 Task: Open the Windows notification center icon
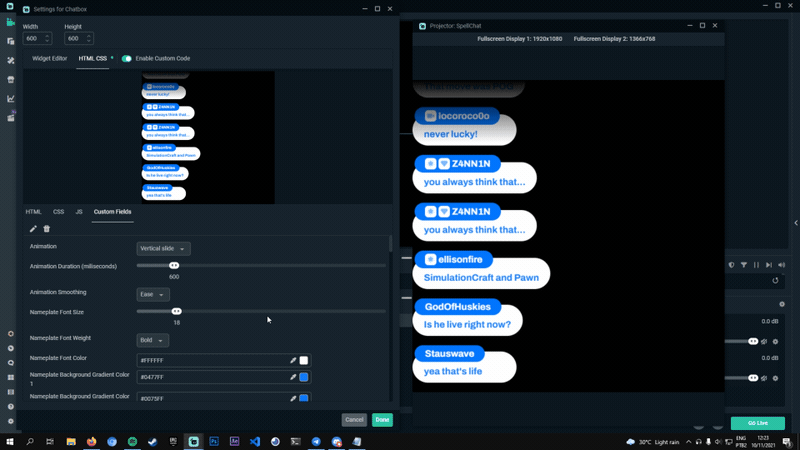click(x=787, y=441)
